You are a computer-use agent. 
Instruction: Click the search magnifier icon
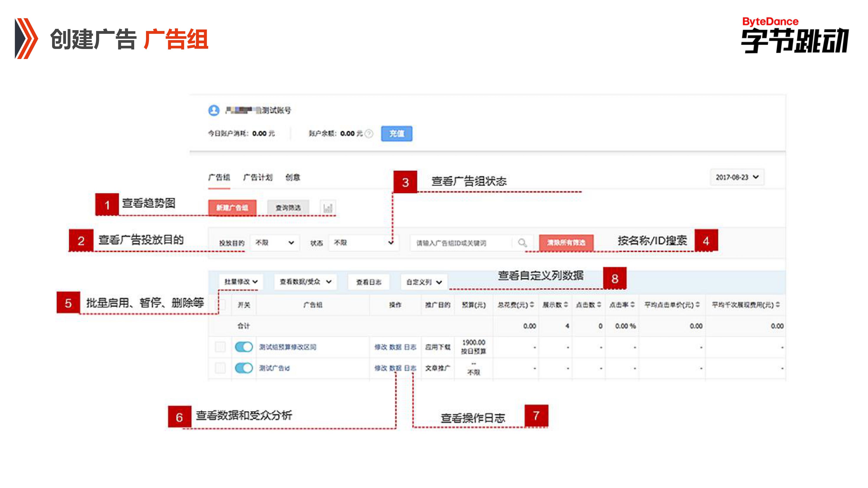coord(522,242)
